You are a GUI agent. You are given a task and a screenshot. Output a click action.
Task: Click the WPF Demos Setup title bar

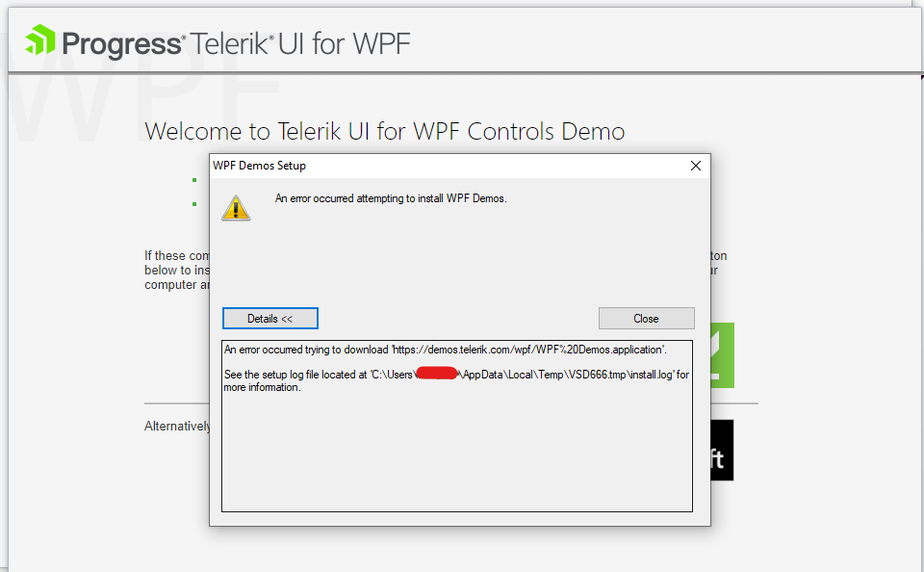point(448,166)
